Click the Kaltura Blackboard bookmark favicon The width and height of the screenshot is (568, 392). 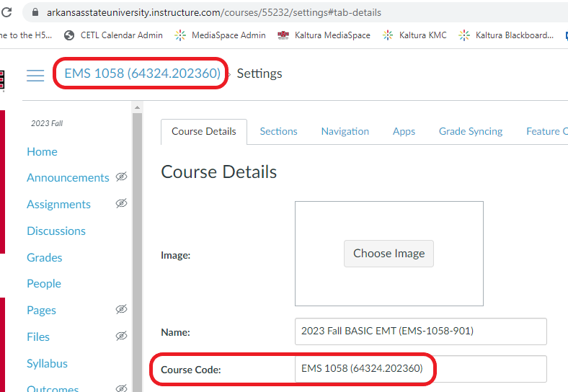pos(464,35)
